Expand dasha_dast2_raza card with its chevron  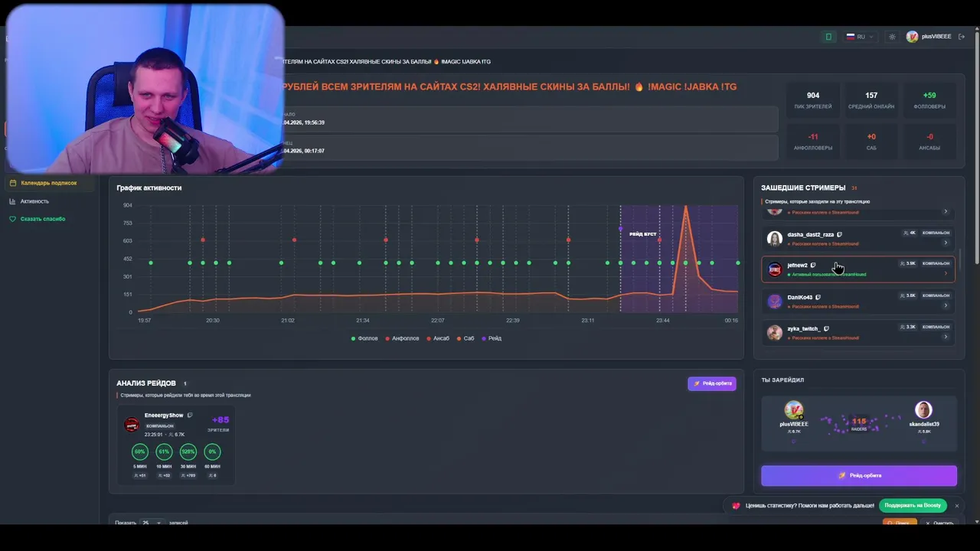click(x=946, y=243)
